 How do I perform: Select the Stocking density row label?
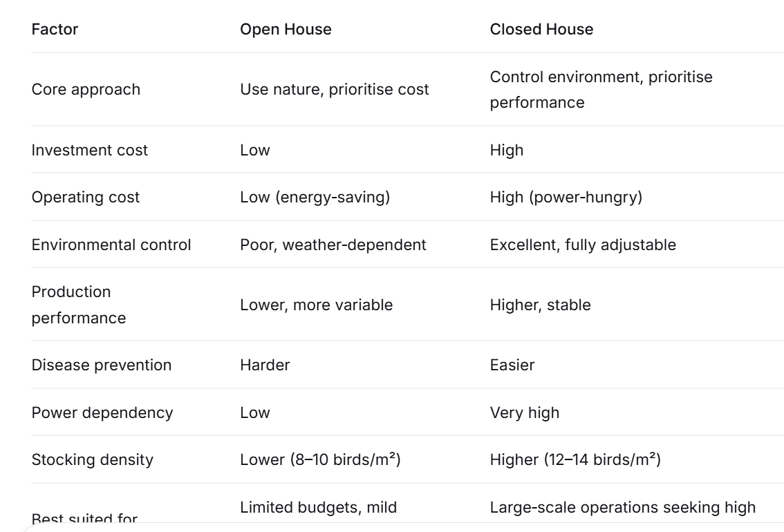click(93, 459)
